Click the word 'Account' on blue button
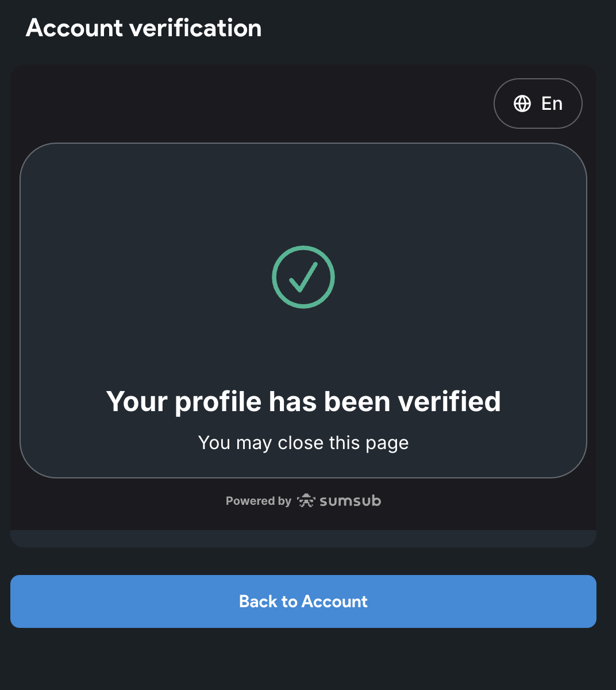Screen dimensions: 616x690 point(334,601)
